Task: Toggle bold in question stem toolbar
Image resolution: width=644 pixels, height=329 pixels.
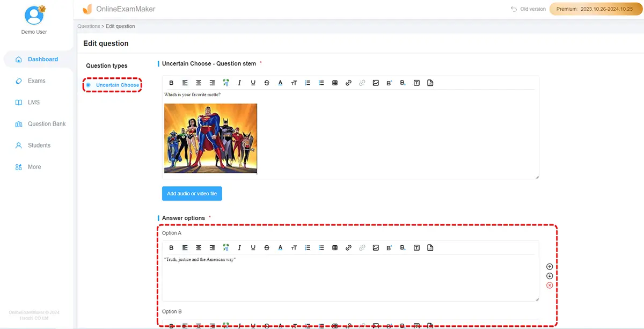Action: (171, 83)
